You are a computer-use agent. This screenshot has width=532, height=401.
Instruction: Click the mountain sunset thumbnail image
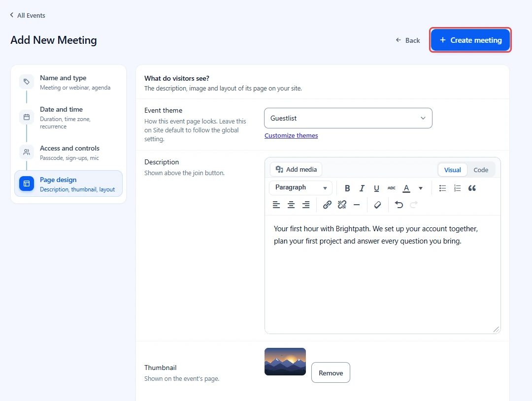pos(285,362)
